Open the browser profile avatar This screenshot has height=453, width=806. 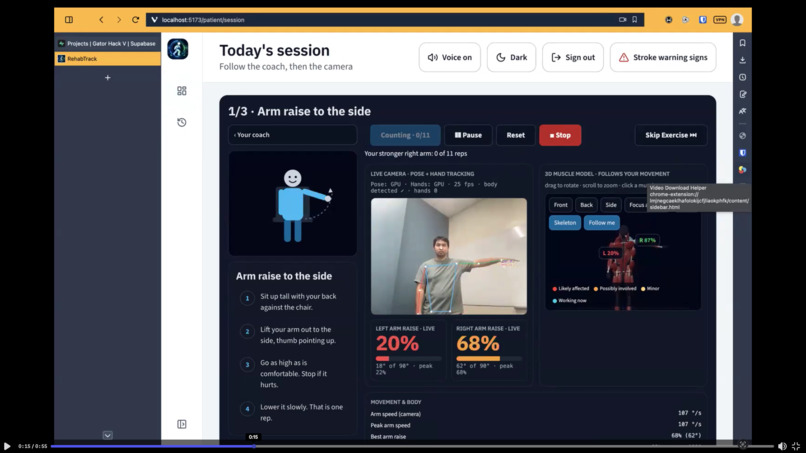point(737,20)
